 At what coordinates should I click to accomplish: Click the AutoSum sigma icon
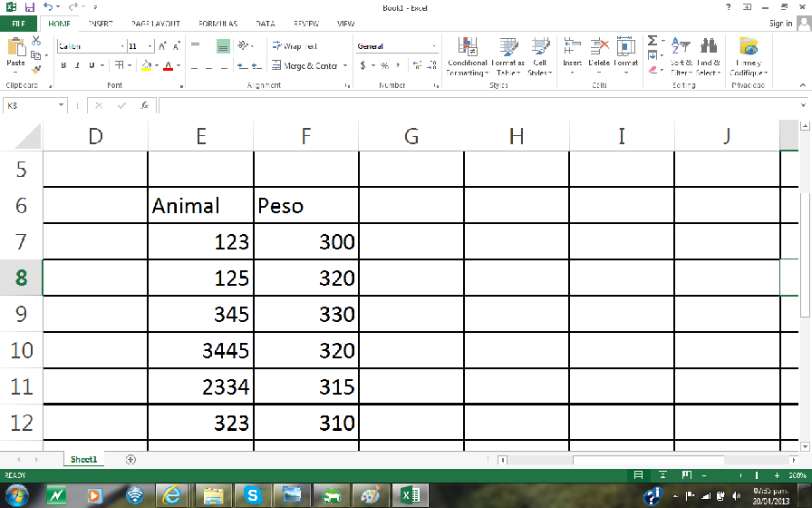652,41
